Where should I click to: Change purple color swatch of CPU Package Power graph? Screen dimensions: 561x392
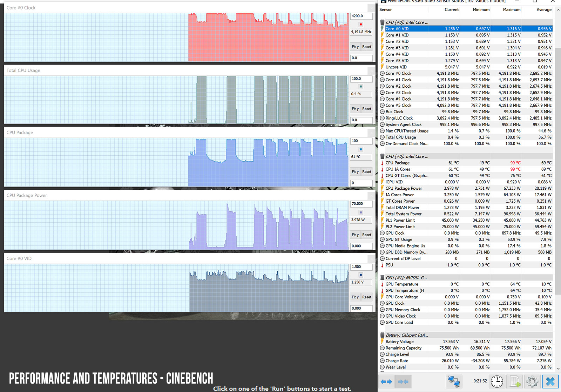pyautogui.click(x=361, y=212)
